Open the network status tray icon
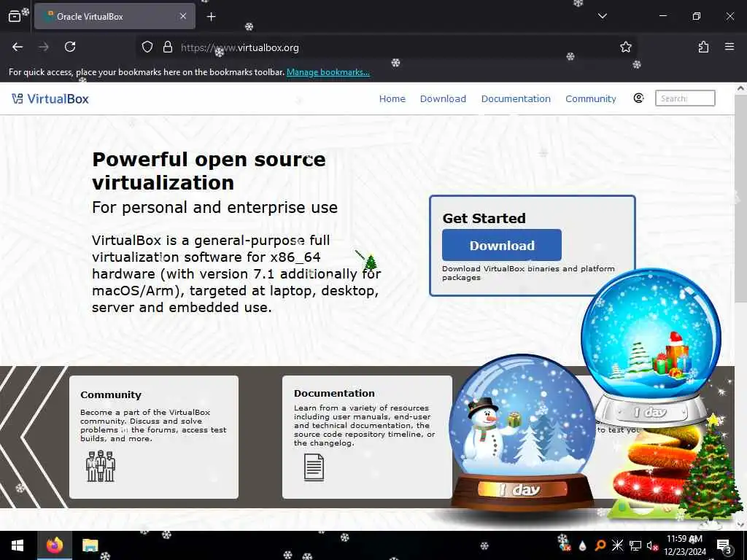The width and height of the screenshot is (747, 560). tap(635, 545)
